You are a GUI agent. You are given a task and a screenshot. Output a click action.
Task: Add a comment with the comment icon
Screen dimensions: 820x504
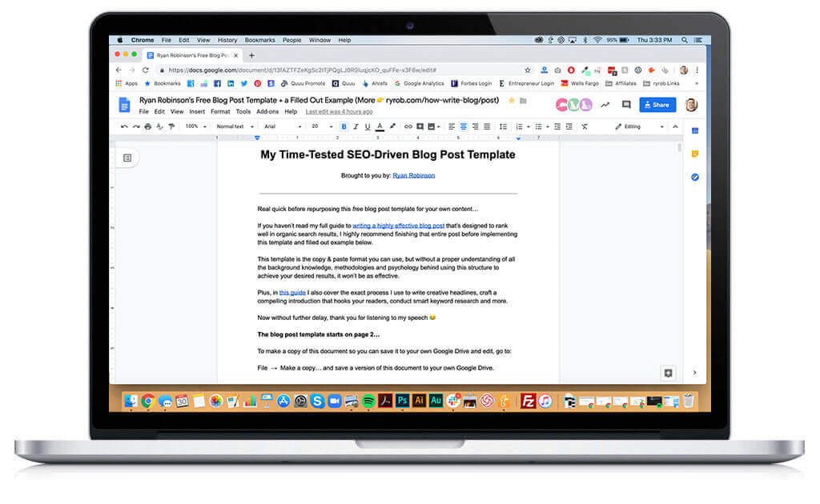[420, 126]
